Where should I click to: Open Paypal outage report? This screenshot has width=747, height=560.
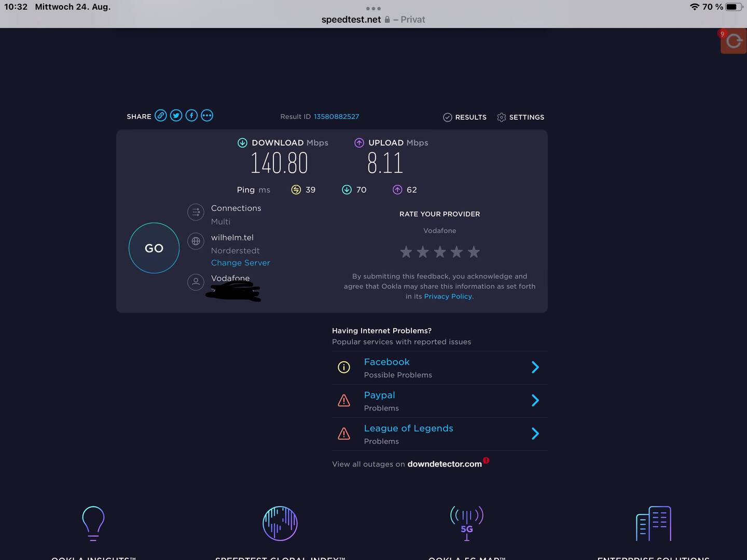[379, 395]
